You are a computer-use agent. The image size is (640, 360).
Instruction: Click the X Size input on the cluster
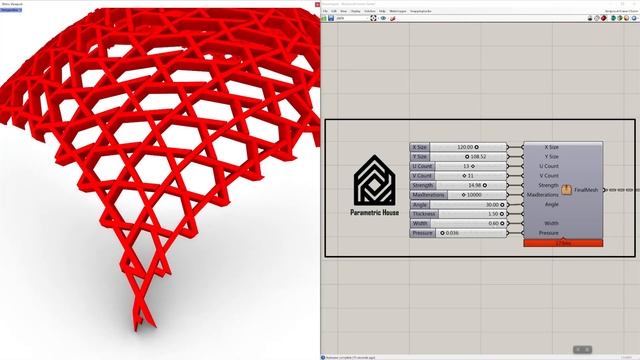click(551, 147)
